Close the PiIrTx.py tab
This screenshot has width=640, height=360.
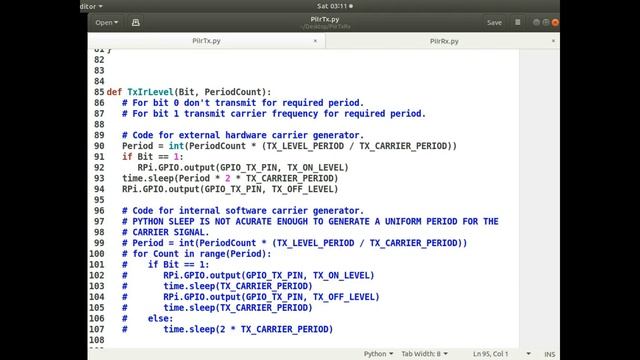[x=315, y=41]
